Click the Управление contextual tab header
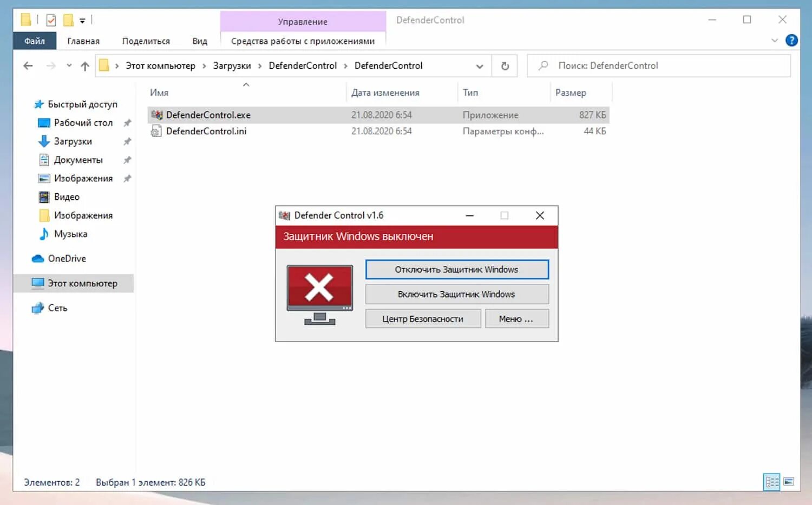The image size is (812, 505). click(303, 22)
